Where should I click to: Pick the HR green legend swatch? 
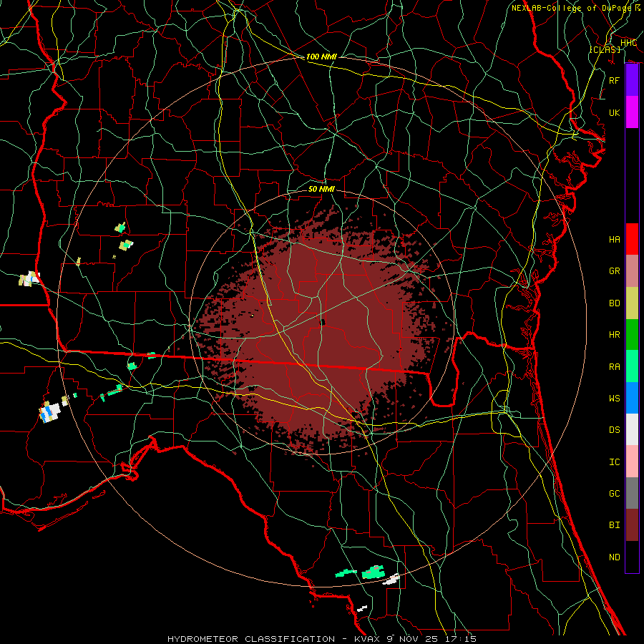632,334
